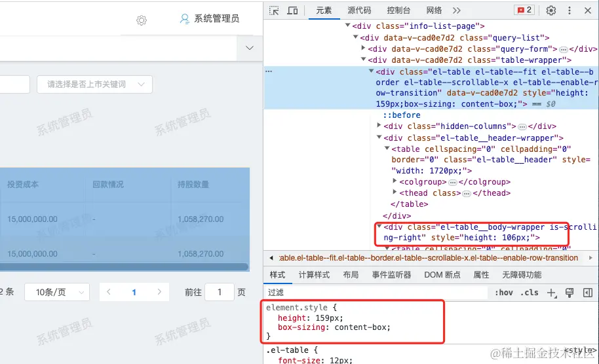Click the page settings gear beside 系统管理员
Screen dimensions: 599x364
point(142,20)
